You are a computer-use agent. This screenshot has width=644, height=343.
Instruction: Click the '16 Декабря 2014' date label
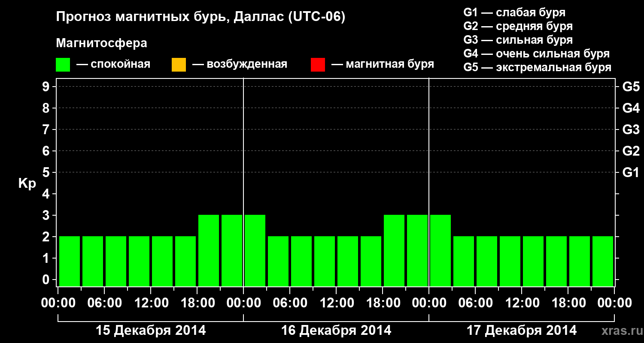336,331
